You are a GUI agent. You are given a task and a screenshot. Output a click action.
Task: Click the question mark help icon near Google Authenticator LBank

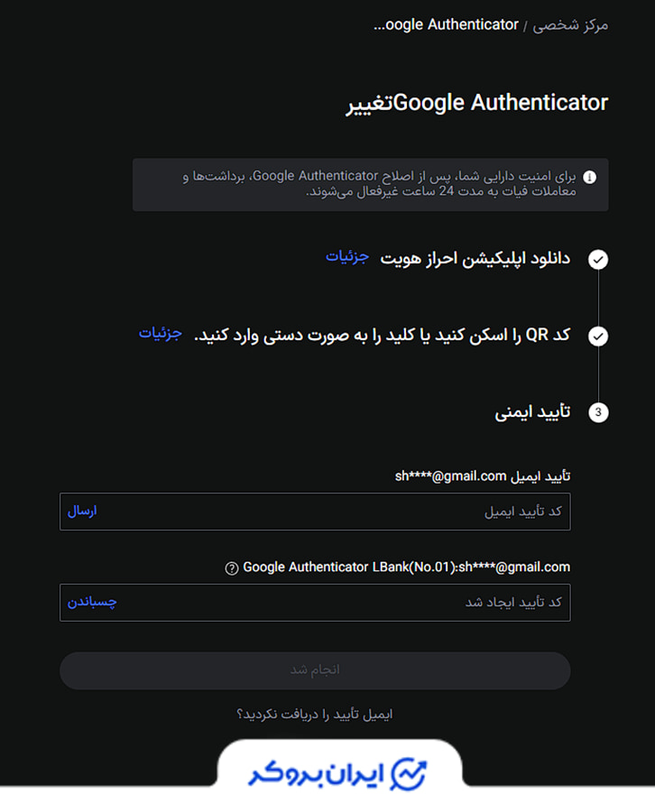(x=235, y=567)
